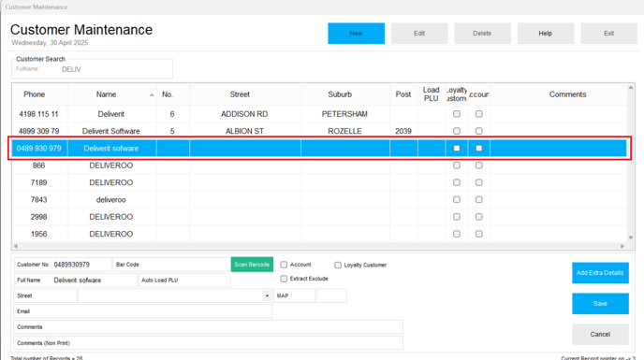Screen dimensions: 644x360
Task: Select phone cell 1956
Action: coord(39,234)
